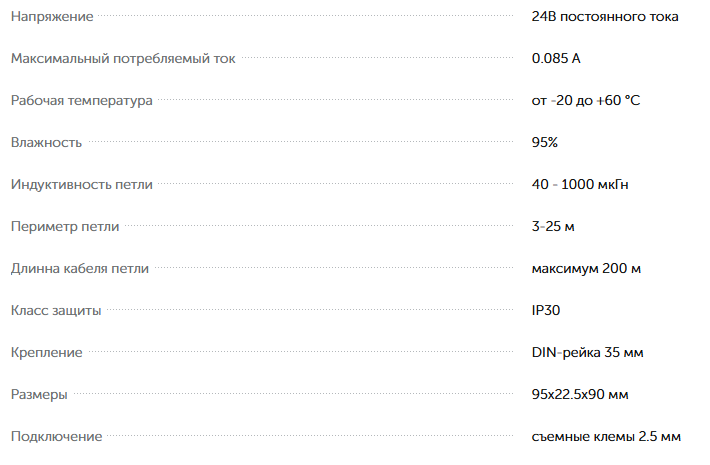Click the "Крепление" label
The image size is (710, 465).
coord(46,353)
